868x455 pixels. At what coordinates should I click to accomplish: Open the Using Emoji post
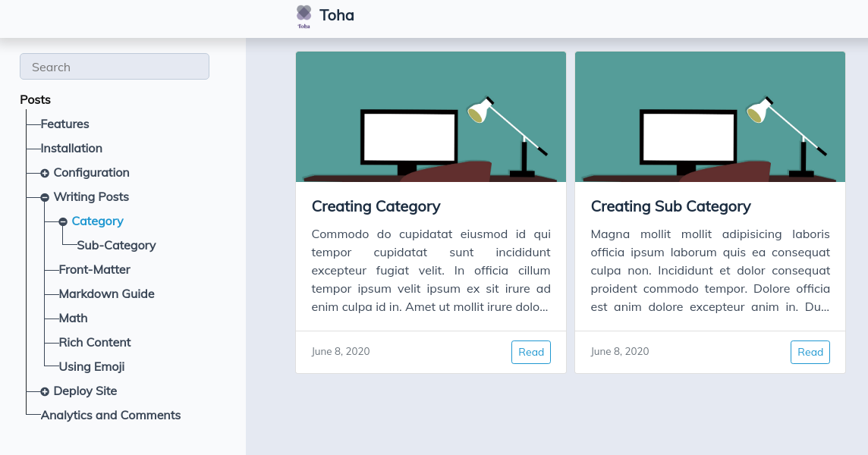pos(92,366)
